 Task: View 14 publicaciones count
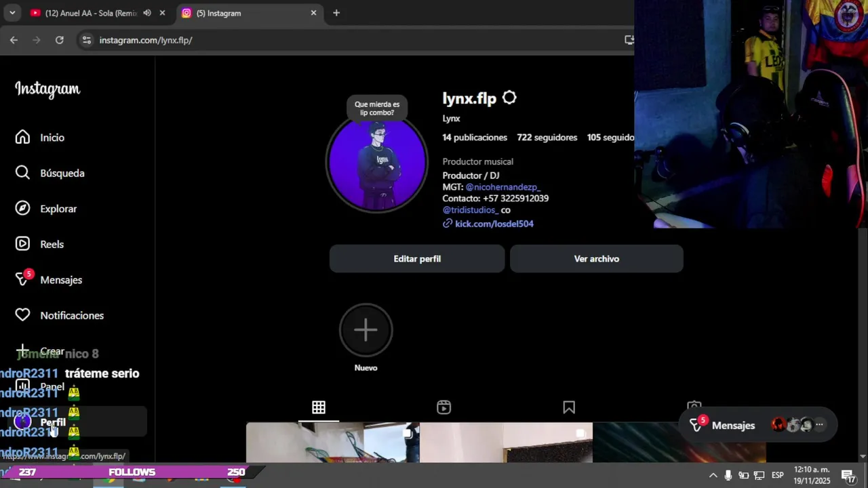[x=475, y=138]
